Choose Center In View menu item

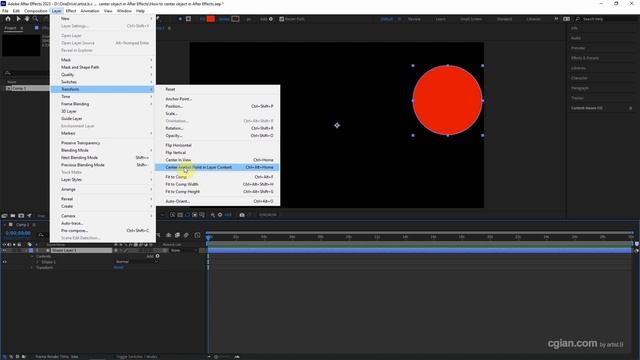tap(217, 160)
